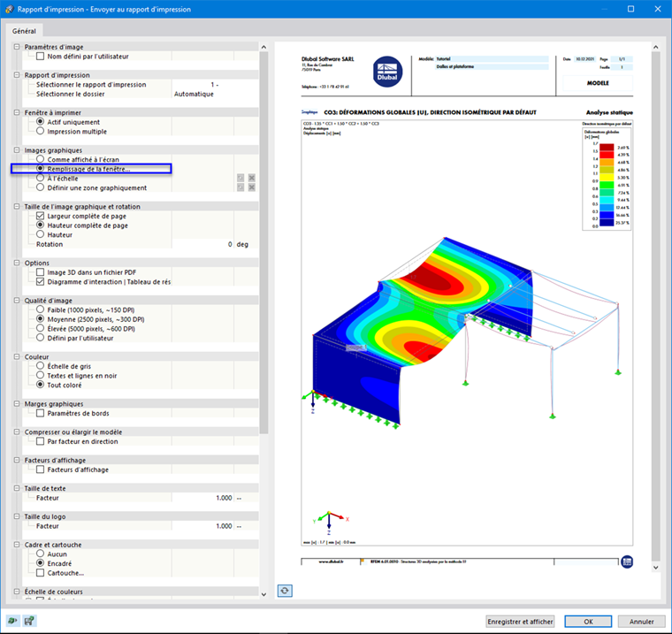Image resolution: width=672 pixels, height=634 pixels.
Task: Toggle Largeur complète de page checkbox
Action: click(x=41, y=216)
